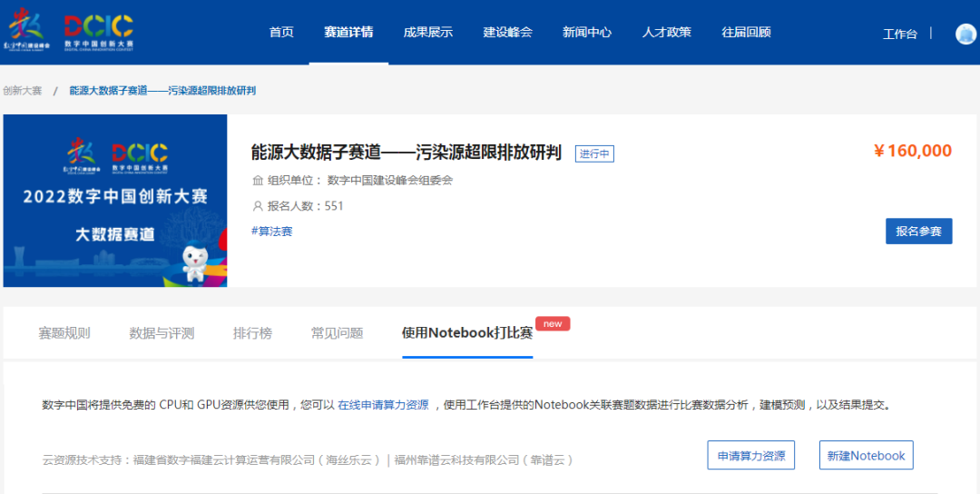Click the 报名参赛 button
980x494 pixels.
coord(918,232)
